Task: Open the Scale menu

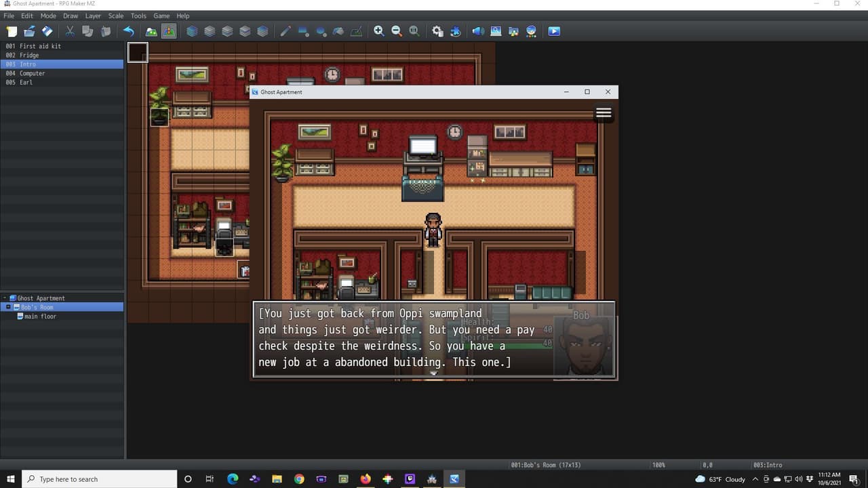Action: point(116,16)
